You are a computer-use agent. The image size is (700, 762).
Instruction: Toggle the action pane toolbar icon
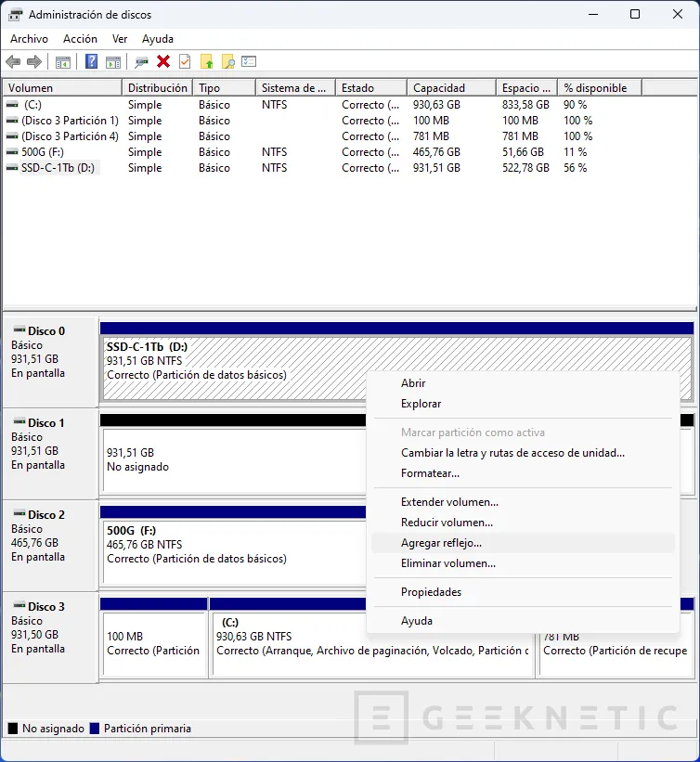pos(113,62)
